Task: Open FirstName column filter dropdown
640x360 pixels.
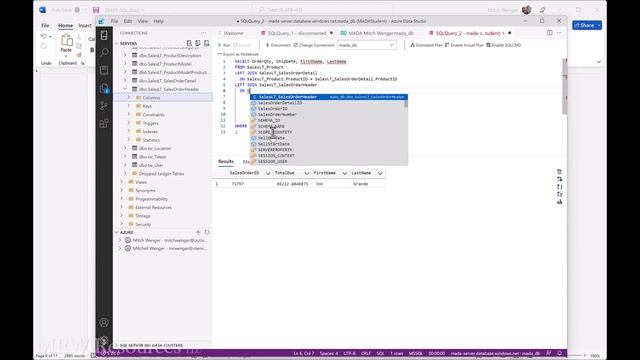Action: 344,173
